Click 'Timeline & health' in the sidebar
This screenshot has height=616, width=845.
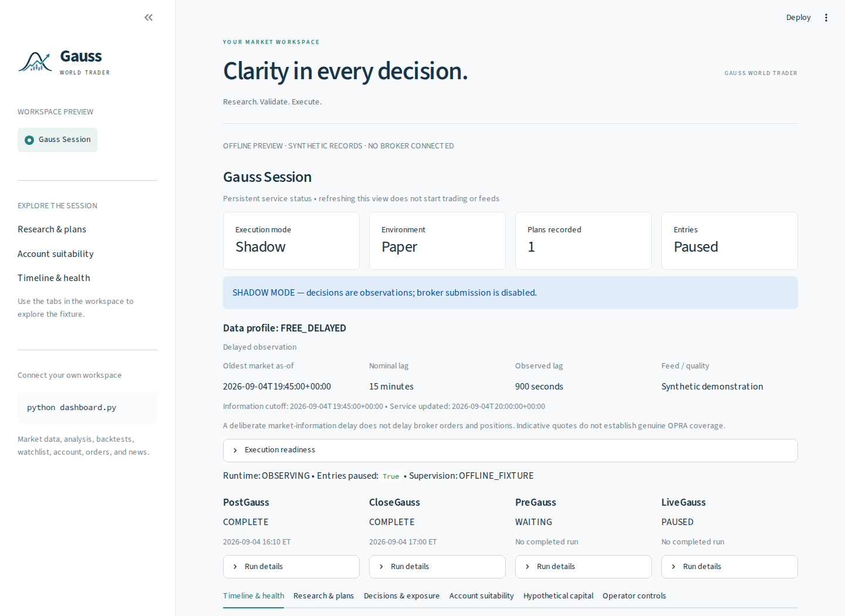click(54, 278)
